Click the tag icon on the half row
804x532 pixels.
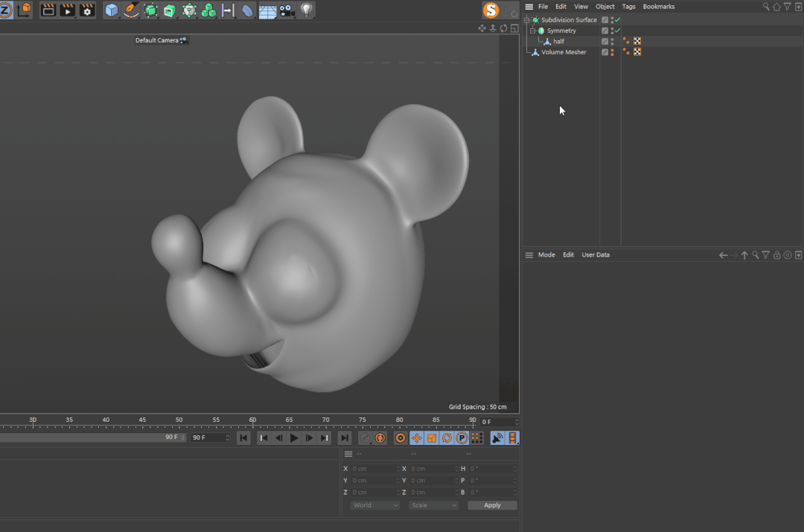point(626,41)
